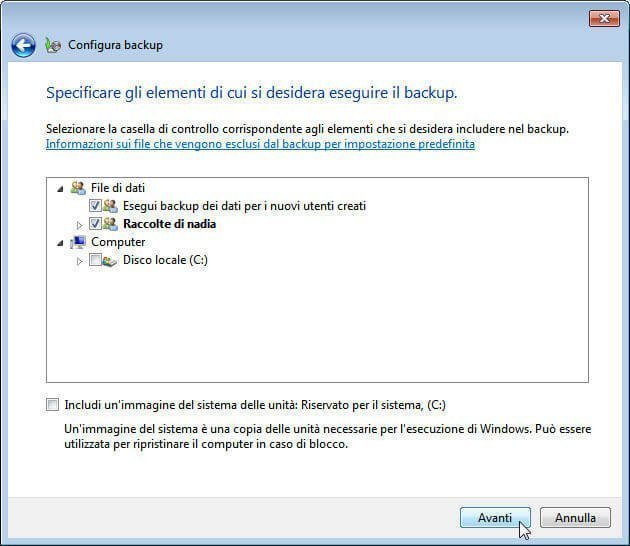Click the File di dati users icon
Image resolution: width=630 pixels, height=546 pixels.
pyautogui.click(x=78, y=188)
